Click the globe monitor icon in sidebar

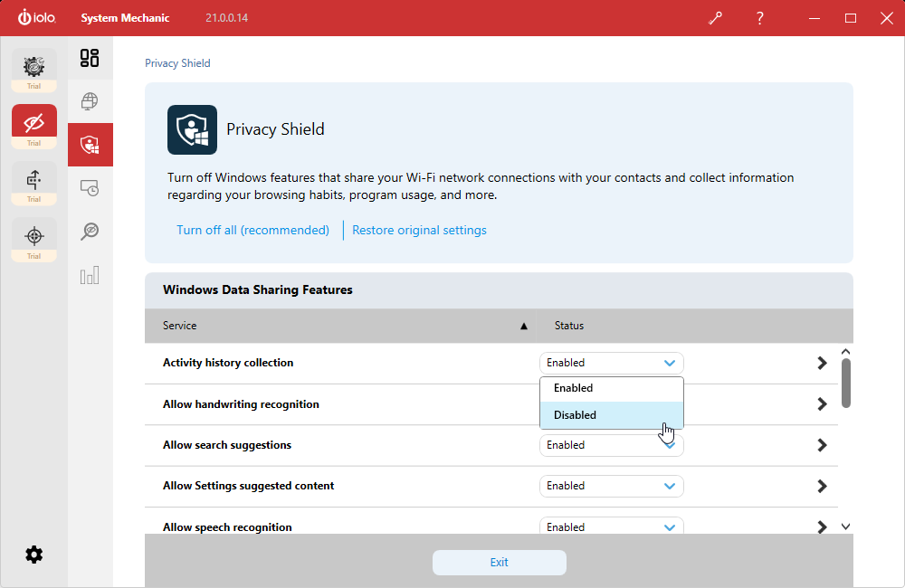90,101
